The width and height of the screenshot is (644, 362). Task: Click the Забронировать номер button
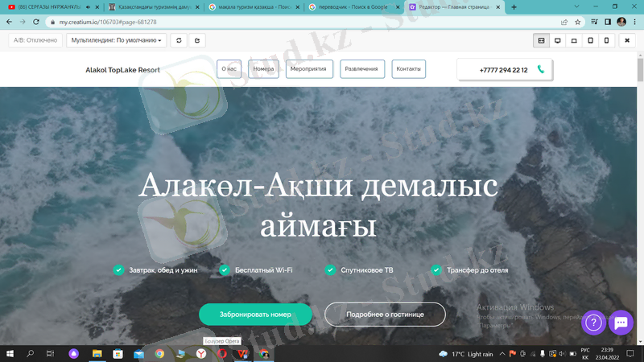tap(255, 315)
